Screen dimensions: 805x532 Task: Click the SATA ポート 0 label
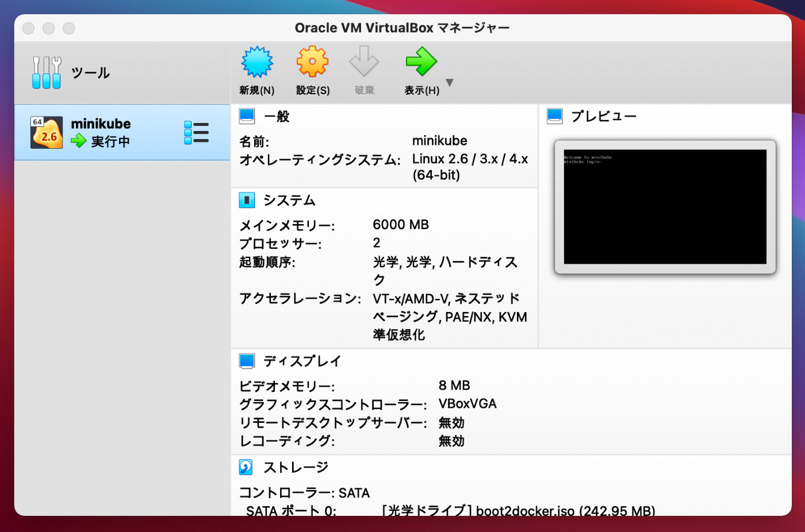coord(291,511)
